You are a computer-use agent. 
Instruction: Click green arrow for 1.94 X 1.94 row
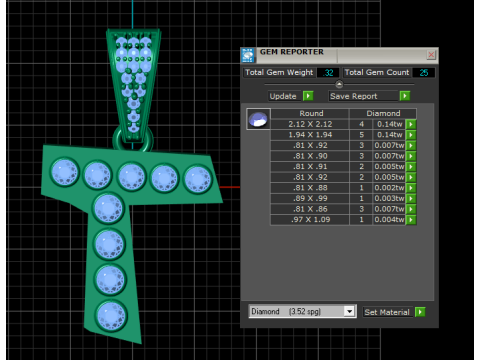coord(411,135)
